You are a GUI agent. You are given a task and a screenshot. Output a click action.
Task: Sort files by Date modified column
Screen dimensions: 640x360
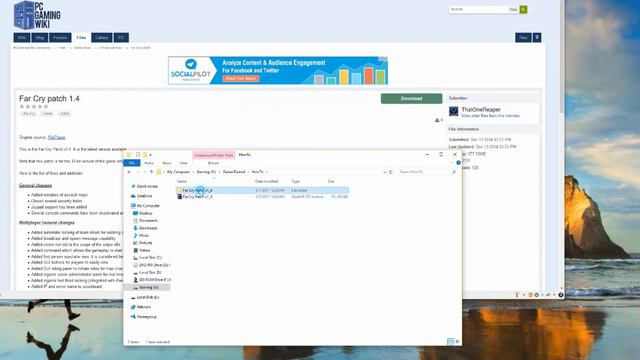[267, 181]
